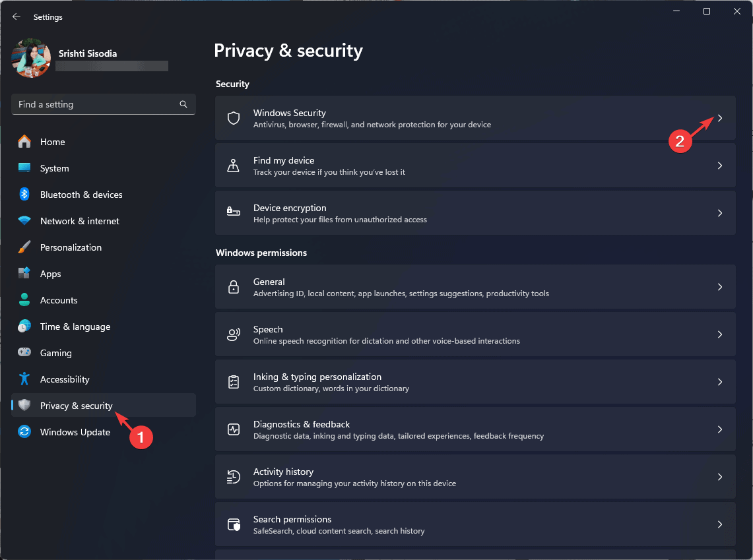Click 'Online speech recognition' description text

coord(387,341)
